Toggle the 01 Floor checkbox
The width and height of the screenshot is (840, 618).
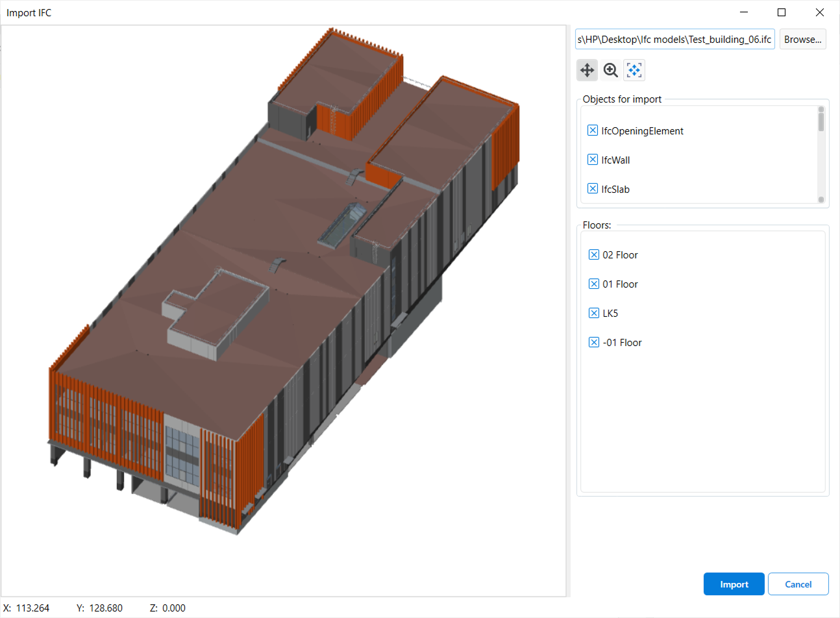point(594,284)
